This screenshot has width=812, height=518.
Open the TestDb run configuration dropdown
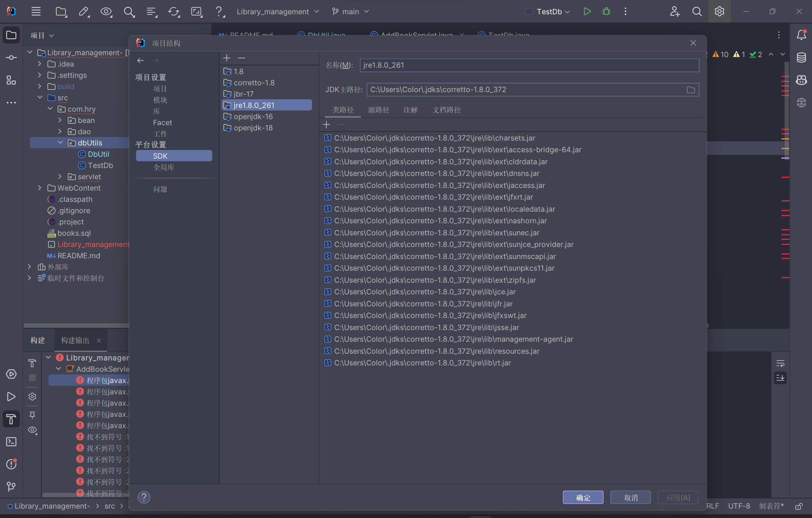click(x=552, y=12)
